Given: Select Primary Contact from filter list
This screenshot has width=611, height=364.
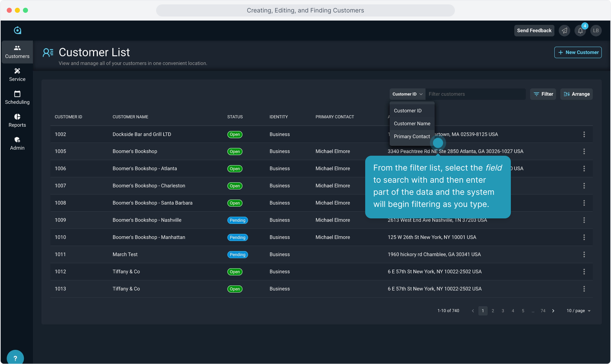Looking at the screenshot, I should 412,136.
